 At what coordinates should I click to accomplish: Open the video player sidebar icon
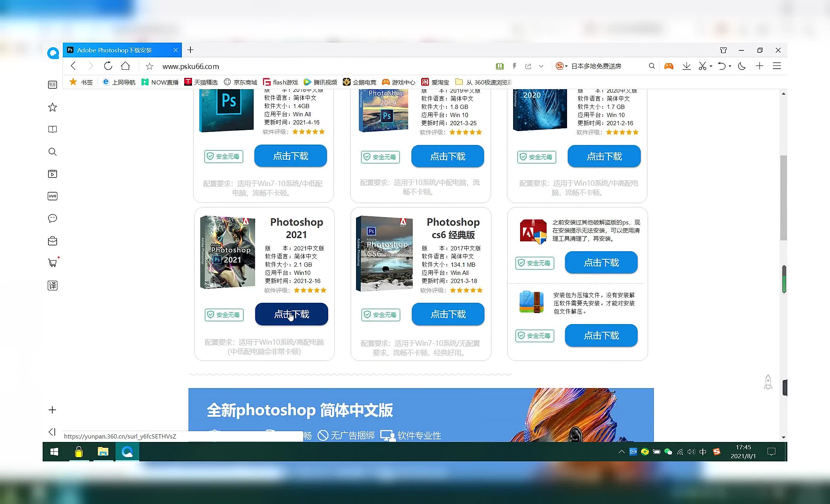(x=52, y=174)
